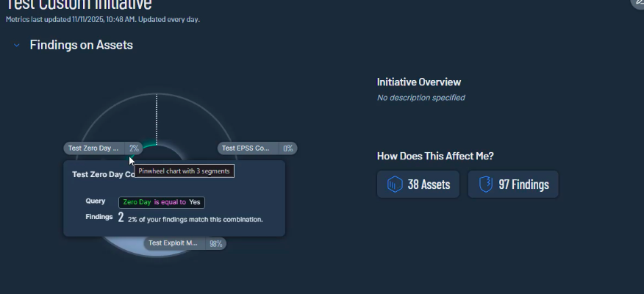This screenshot has height=294, width=644.
Task: Click the 0% badge on EPSS label
Action: [x=287, y=148]
